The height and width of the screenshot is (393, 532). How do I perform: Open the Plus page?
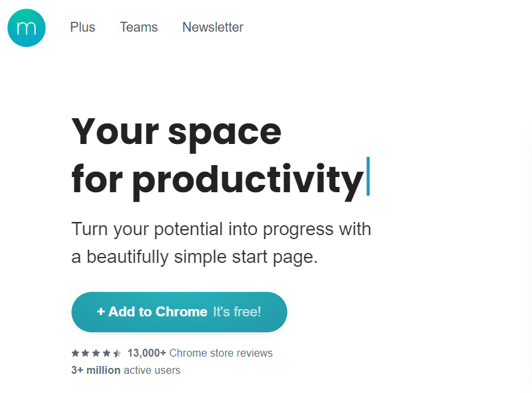(x=83, y=27)
